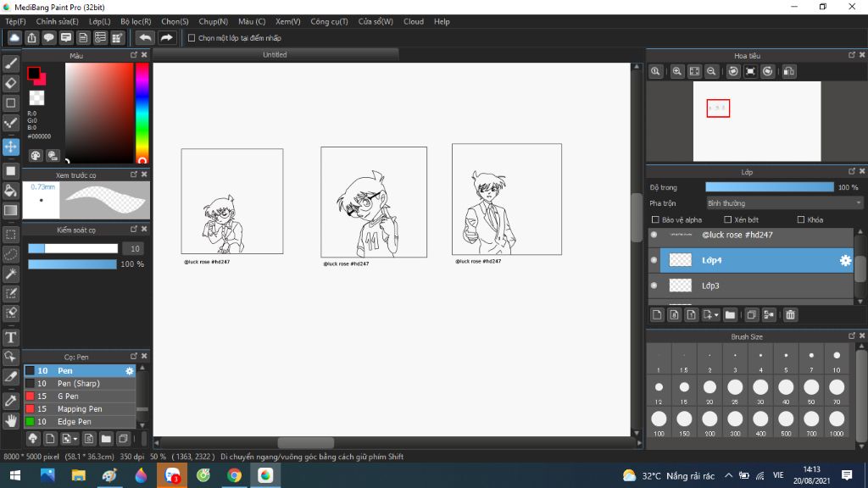Select the 'Mapping Pen' brush
868x488 pixels.
click(x=80, y=409)
